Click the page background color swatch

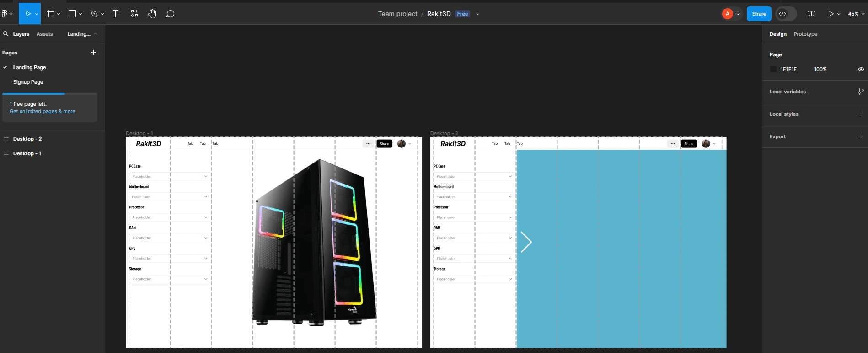click(773, 69)
